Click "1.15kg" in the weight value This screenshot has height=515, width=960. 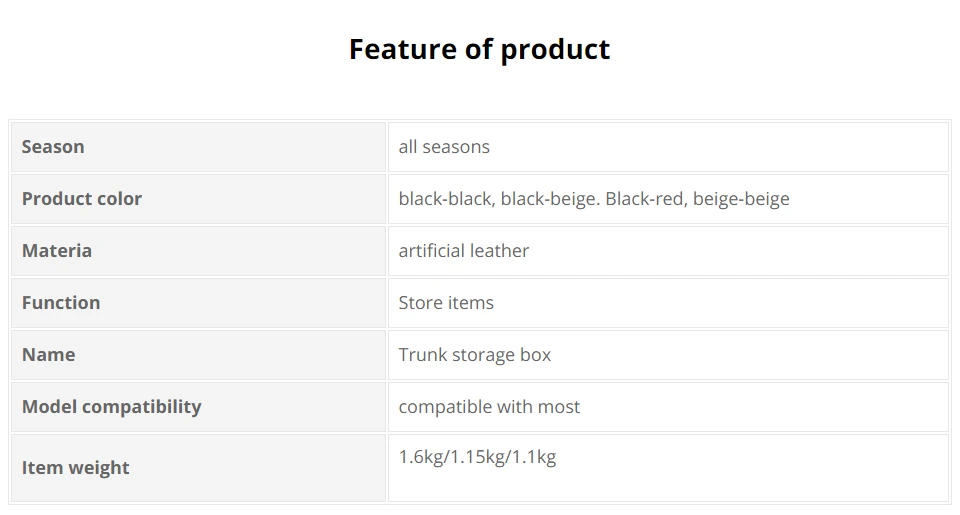point(476,458)
